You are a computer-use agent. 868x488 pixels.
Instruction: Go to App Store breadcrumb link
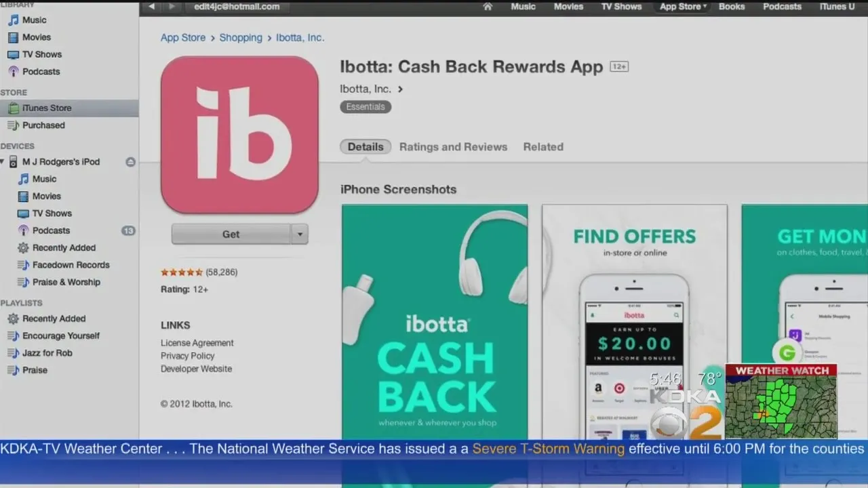[183, 38]
